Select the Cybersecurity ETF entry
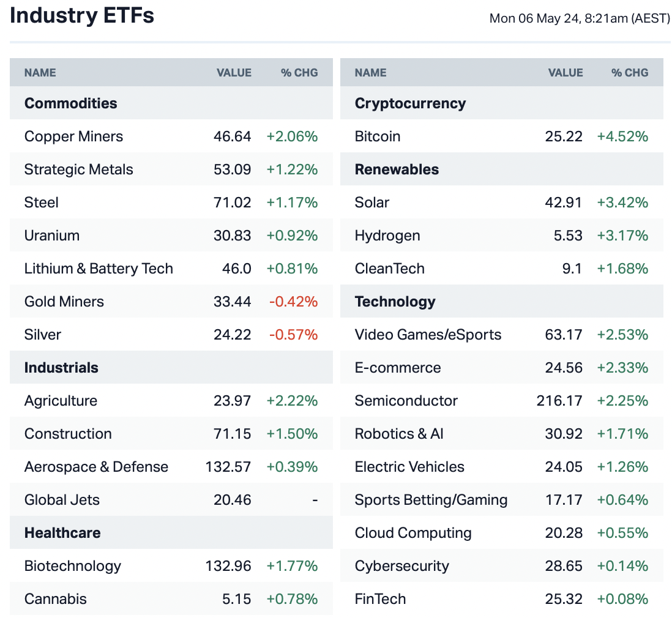This screenshot has width=672, height=618. [x=401, y=566]
